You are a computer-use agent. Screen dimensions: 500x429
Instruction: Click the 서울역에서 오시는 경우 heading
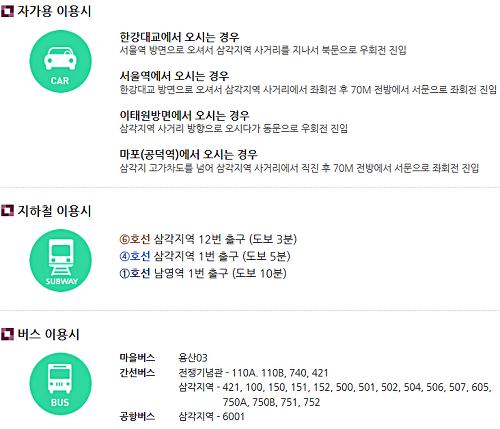174,76
